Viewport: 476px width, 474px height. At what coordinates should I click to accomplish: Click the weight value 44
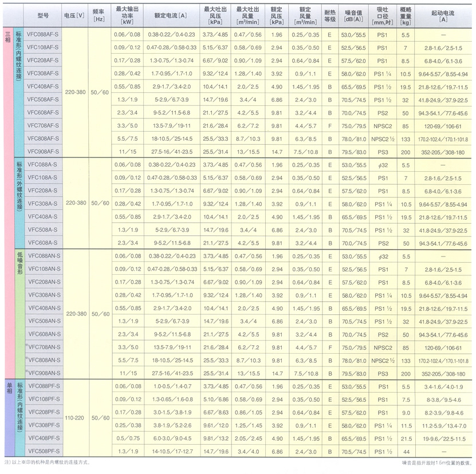tap(406, 452)
